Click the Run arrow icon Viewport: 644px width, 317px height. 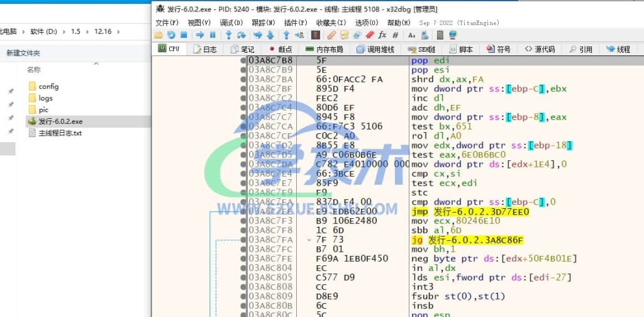pyautogui.click(x=200, y=35)
